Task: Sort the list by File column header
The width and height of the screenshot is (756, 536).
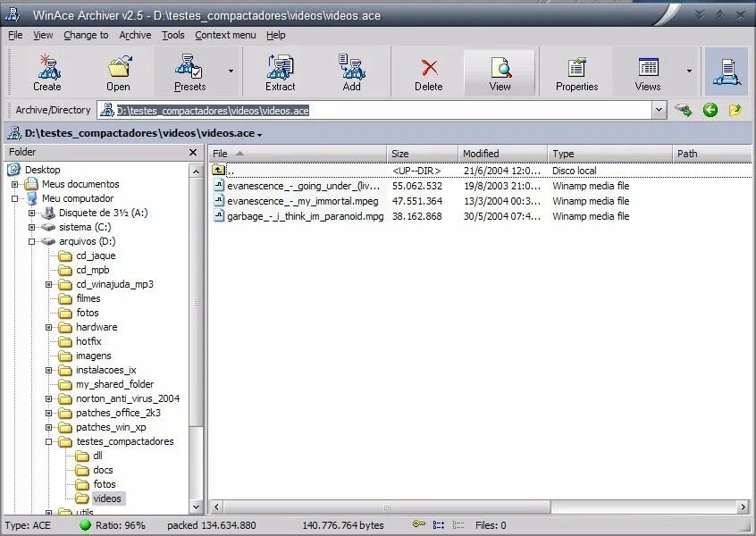Action: click(297, 154)
